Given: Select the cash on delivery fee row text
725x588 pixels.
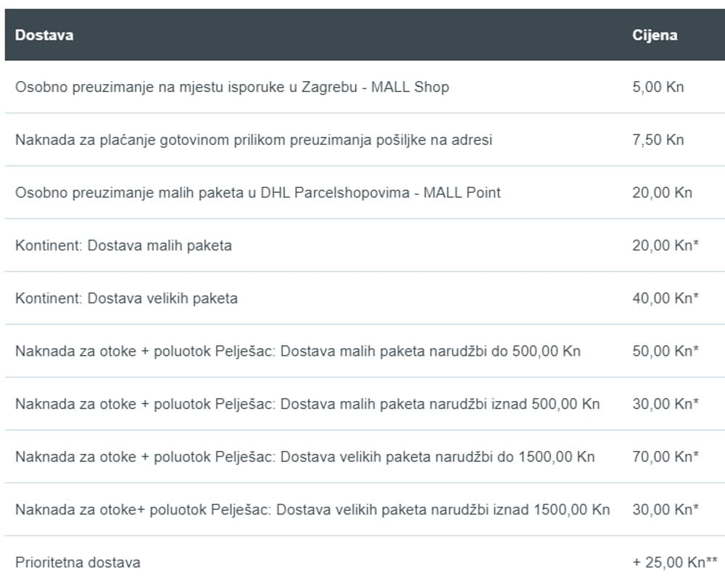Looking at the screenshot, I should pos(254,140).
